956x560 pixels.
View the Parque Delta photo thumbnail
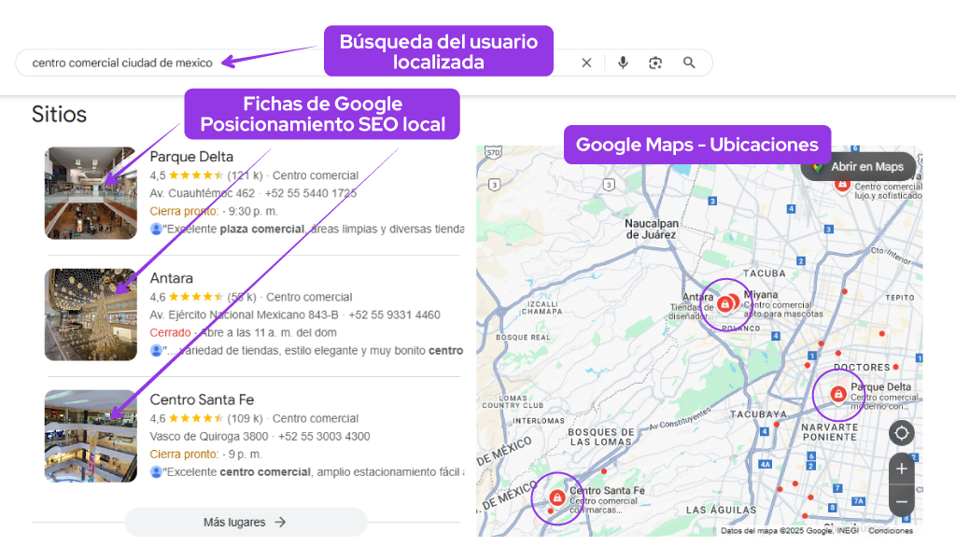(91, 193)
